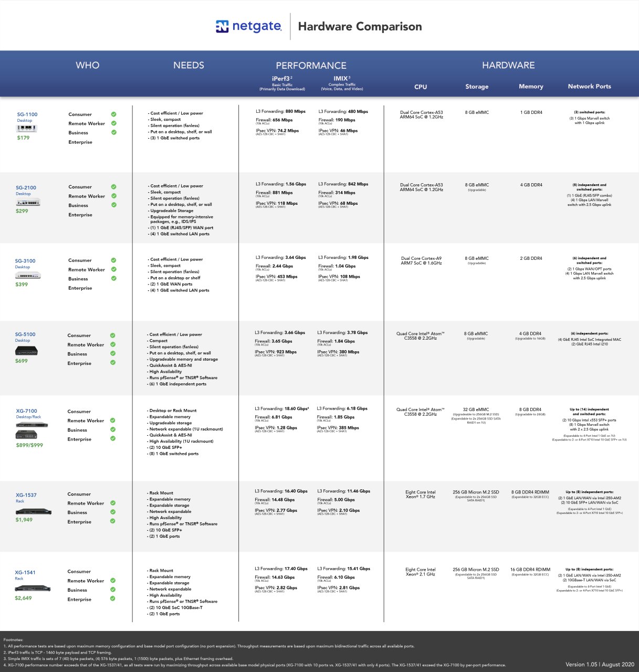
Task: Click the SG-5100 device image
Action: point(26,351)
